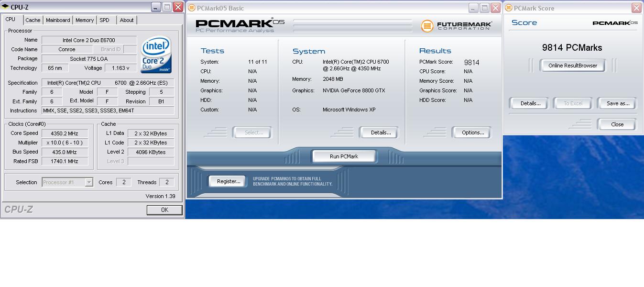This screenshot has height=287, width=644.
Task: Click the L1 Data cache value 2 x 32 KBytes
Action: coord(151,133)
